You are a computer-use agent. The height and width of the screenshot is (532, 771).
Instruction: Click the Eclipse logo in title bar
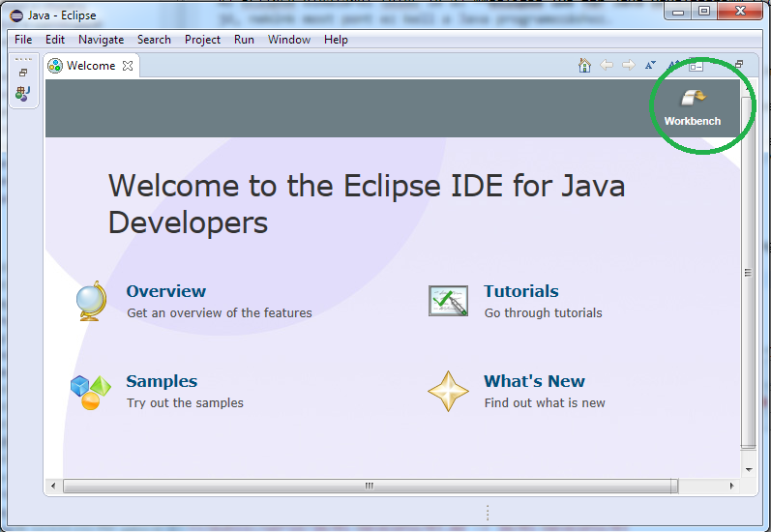[x=16, y=15]
